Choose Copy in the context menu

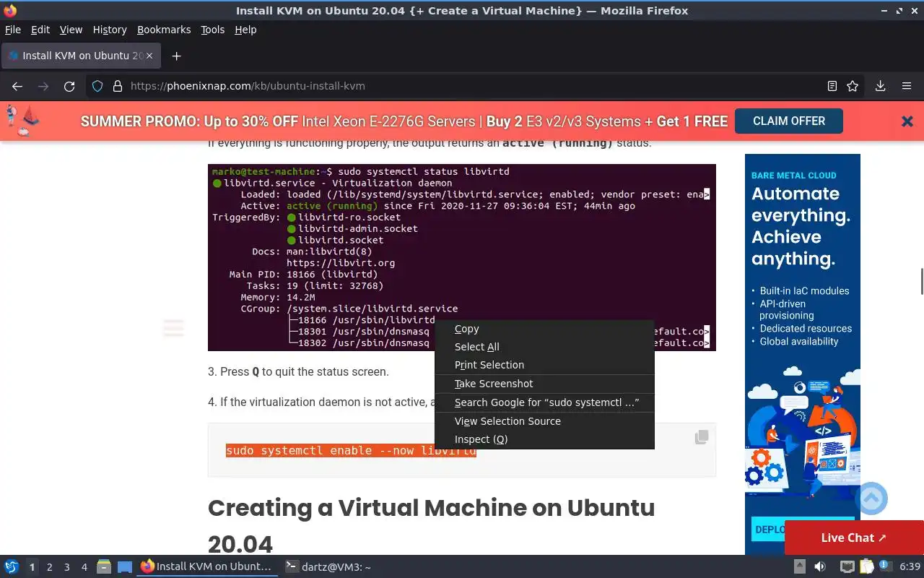point(544,329)
